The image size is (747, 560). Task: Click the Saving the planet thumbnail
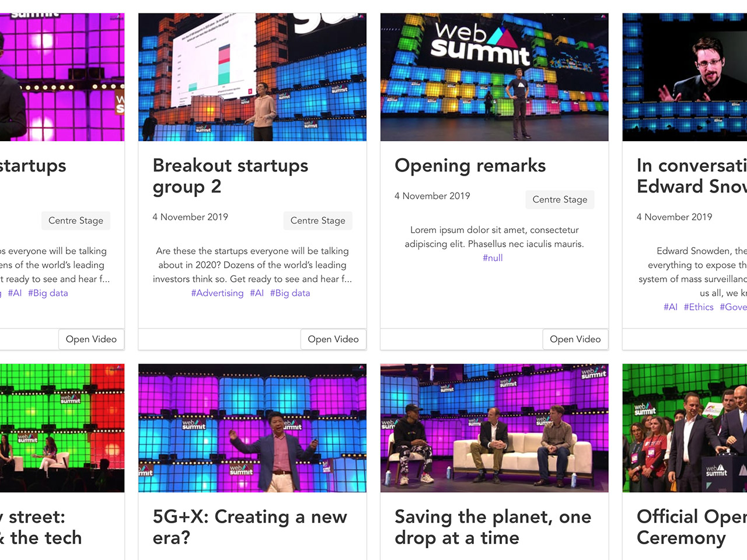pos(494,428)
